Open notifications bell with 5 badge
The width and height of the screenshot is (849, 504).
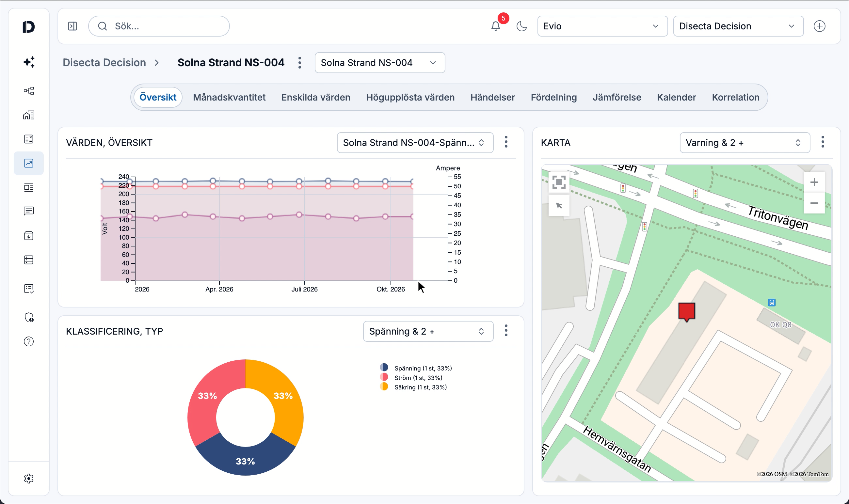click(496, 26)
